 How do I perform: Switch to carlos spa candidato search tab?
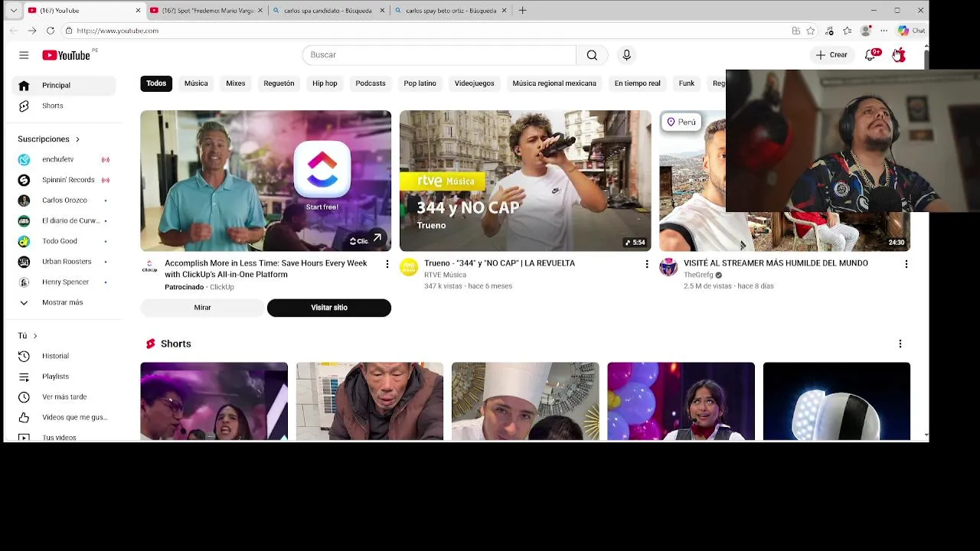coord(329,11)
